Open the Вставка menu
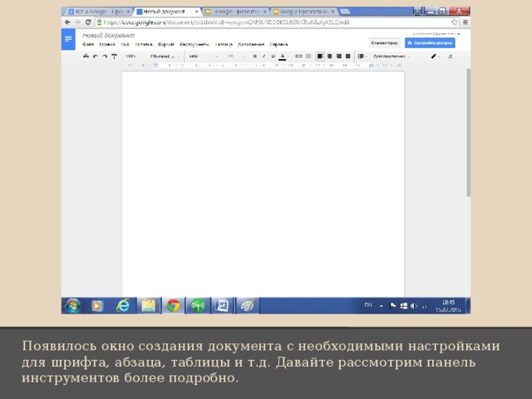This screenshot has width=532, height=399. point(144,44)
